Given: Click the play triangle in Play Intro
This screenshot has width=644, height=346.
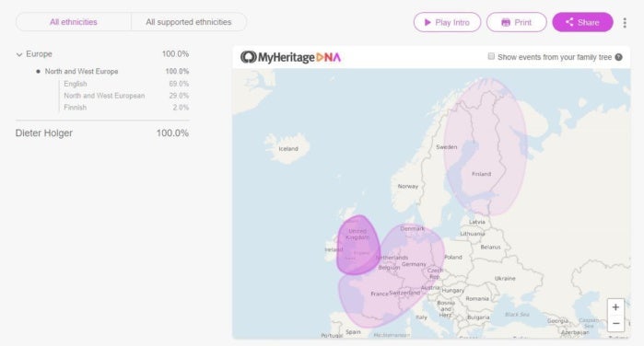Looking at the screenshot, I should pos(427,22).
